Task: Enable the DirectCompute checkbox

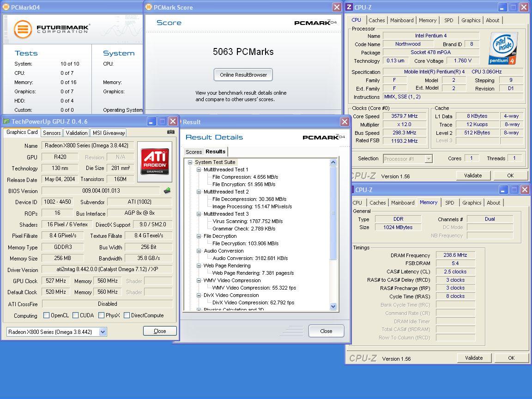Action: [x=127, y=315]
